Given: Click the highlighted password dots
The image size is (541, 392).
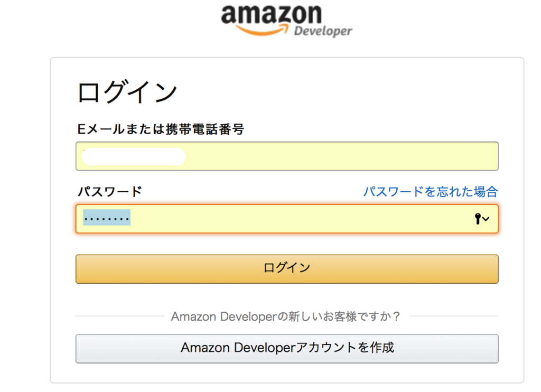Looking at the screenshot, I should pos(107,217).
